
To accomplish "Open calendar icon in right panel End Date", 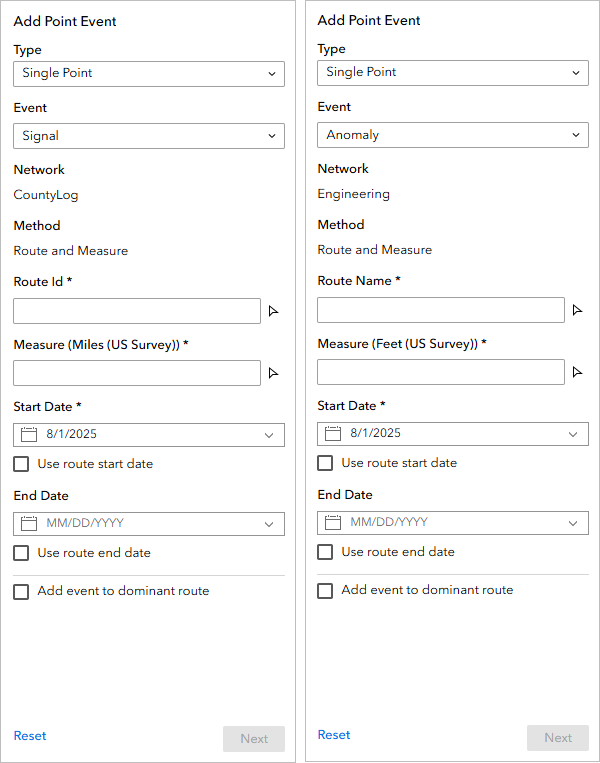I will [x=333, y=523].
